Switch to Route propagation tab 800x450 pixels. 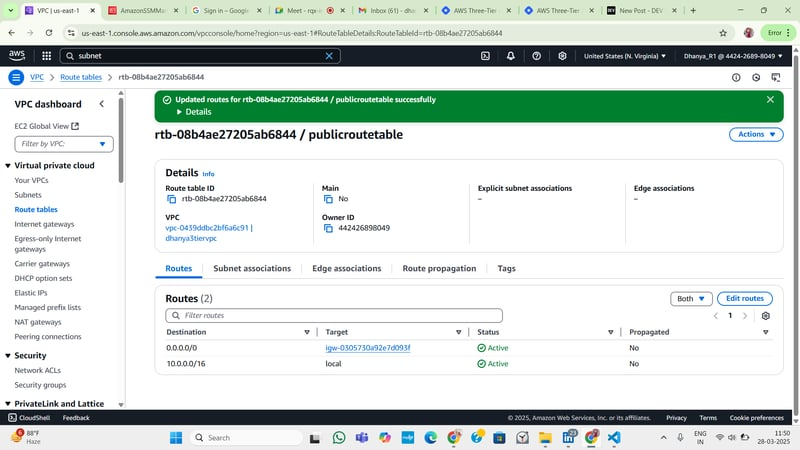coord(439,268)
